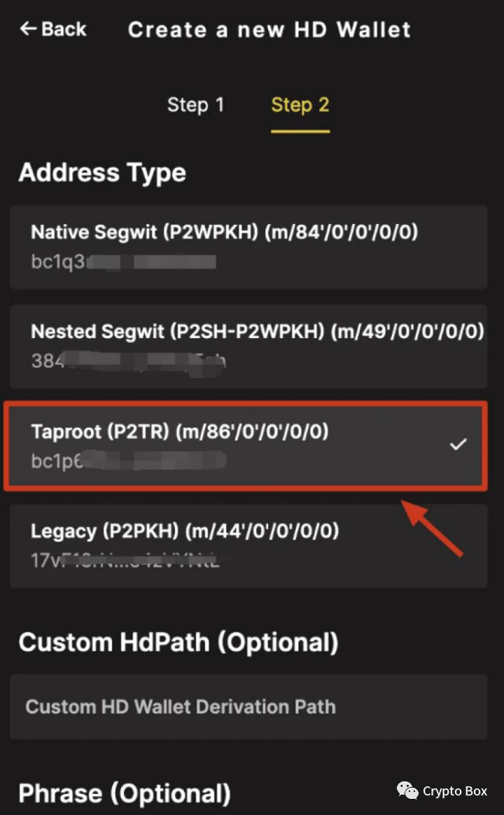Image resolution: width=504 pixels, height=815 pixels.
Task: Click the 384 Nested Segwit address text
Action: (x=128, y=361)
